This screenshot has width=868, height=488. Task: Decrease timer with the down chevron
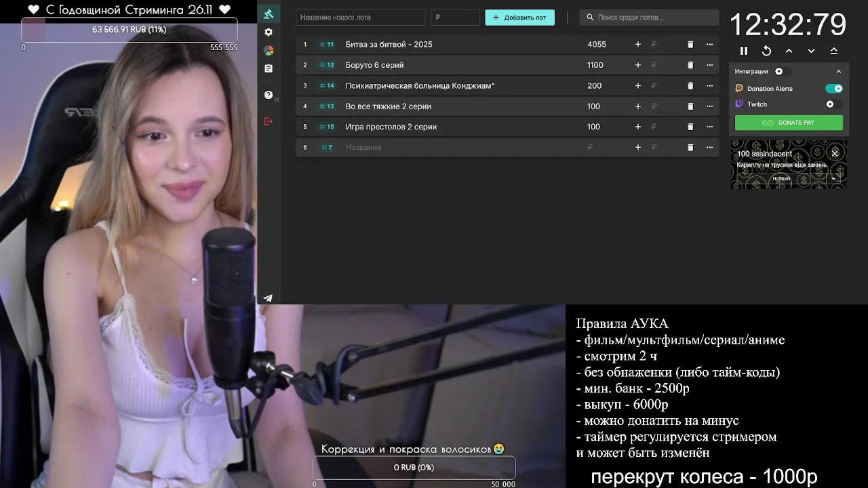coord(811,51)
